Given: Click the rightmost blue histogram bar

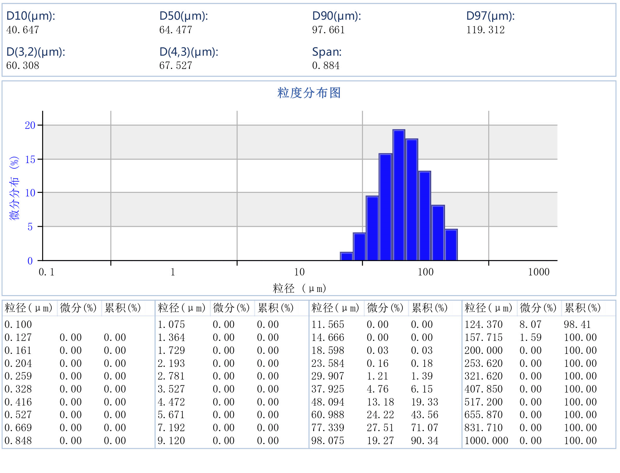Looking at the screenshot, I should point(451,245).
